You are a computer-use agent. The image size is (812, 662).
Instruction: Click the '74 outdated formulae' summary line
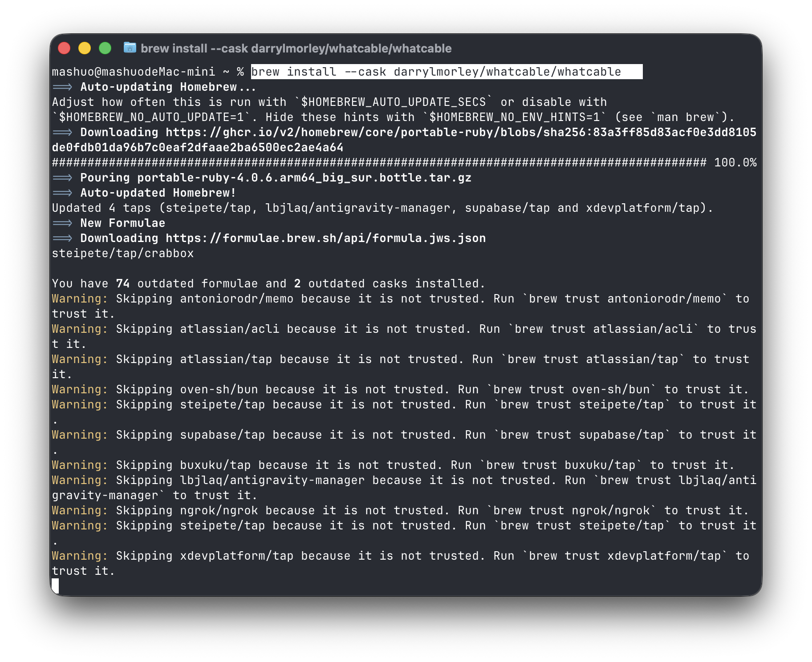pos(268,283)
